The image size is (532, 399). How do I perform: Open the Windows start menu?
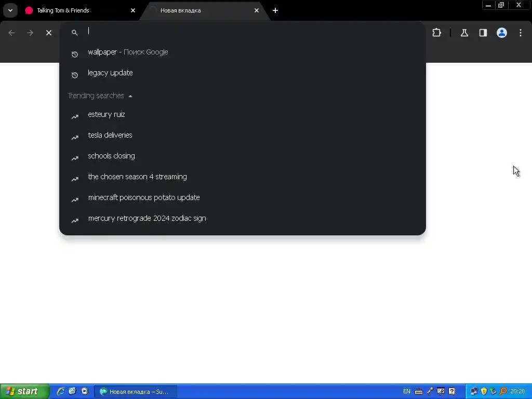coord(24,391)
